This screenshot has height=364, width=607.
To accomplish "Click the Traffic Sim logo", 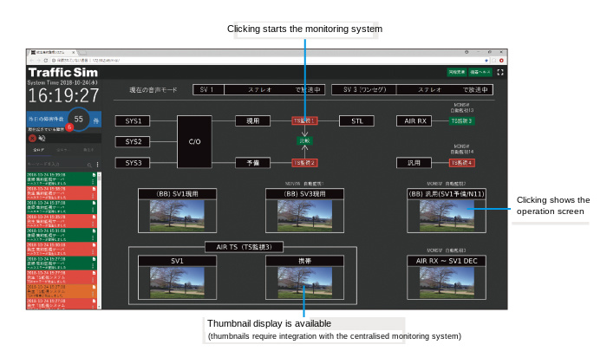I will tap(63, 72).
